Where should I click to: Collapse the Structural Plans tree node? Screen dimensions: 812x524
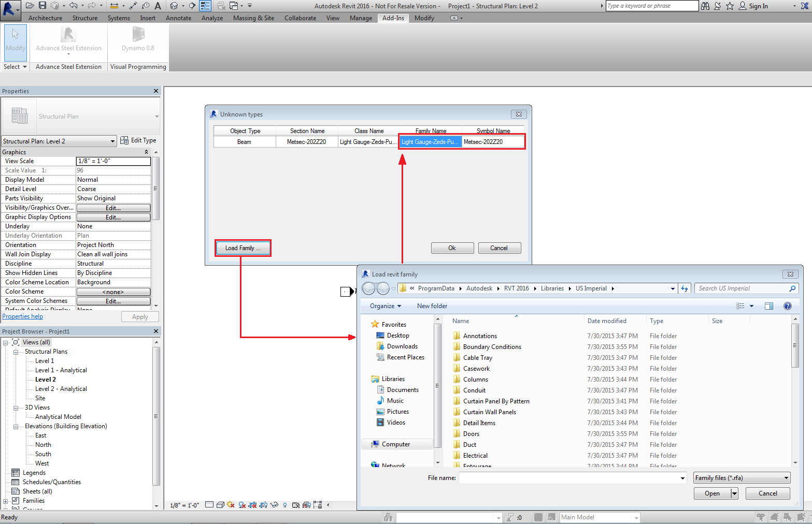(x=16, y=352)
